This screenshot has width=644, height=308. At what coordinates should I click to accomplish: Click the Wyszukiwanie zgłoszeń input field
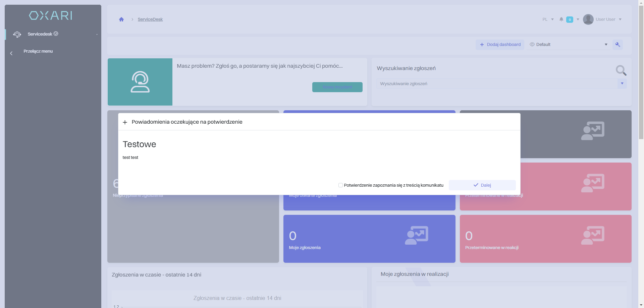[x=496, y=84]
